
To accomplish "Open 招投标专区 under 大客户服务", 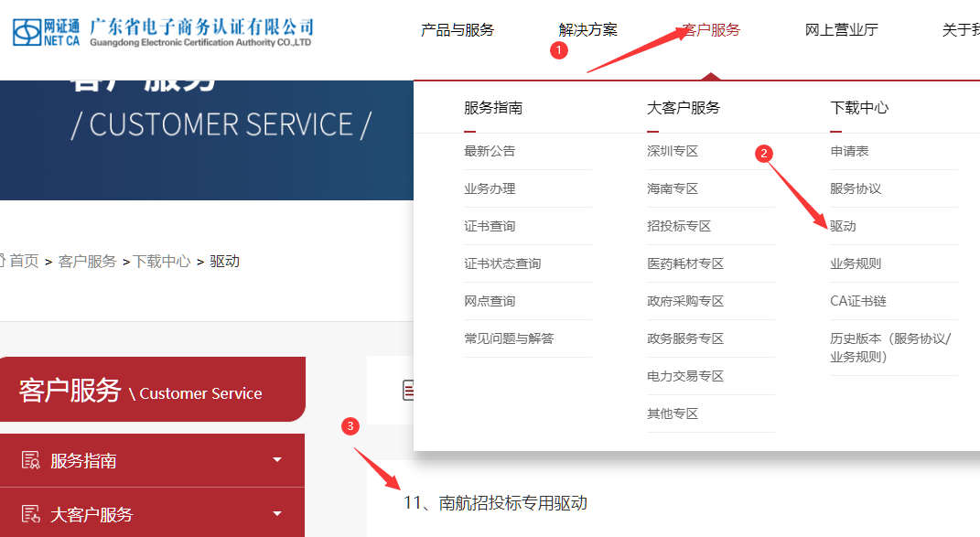I will pos(679,226).
